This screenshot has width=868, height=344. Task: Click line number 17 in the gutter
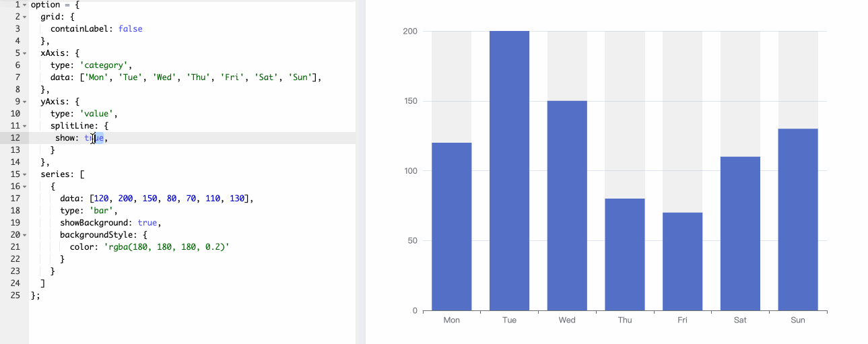15,199
